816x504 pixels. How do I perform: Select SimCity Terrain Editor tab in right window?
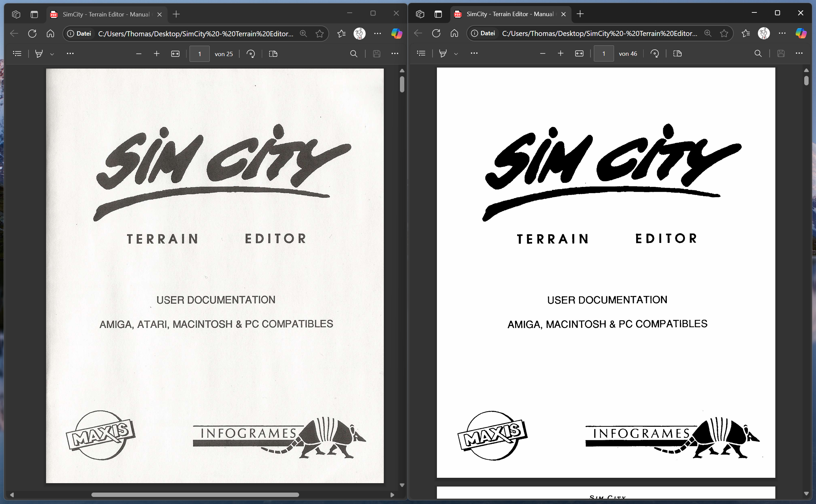tap(510, 14)
